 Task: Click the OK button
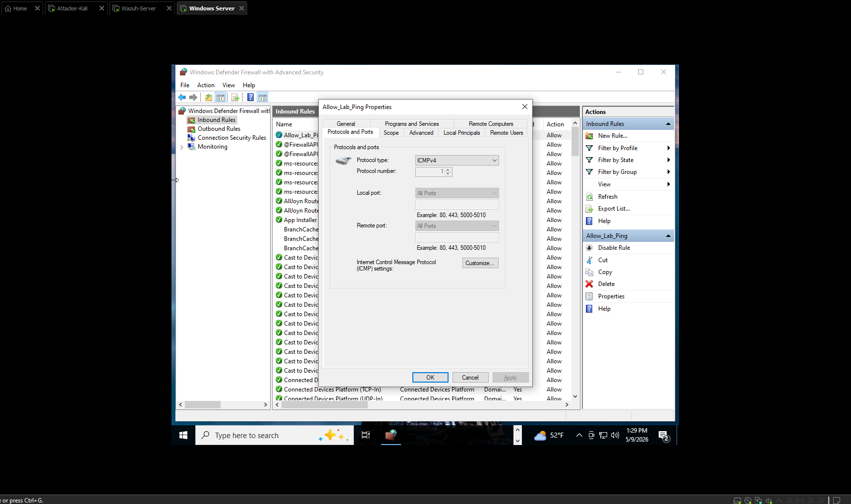430,378
